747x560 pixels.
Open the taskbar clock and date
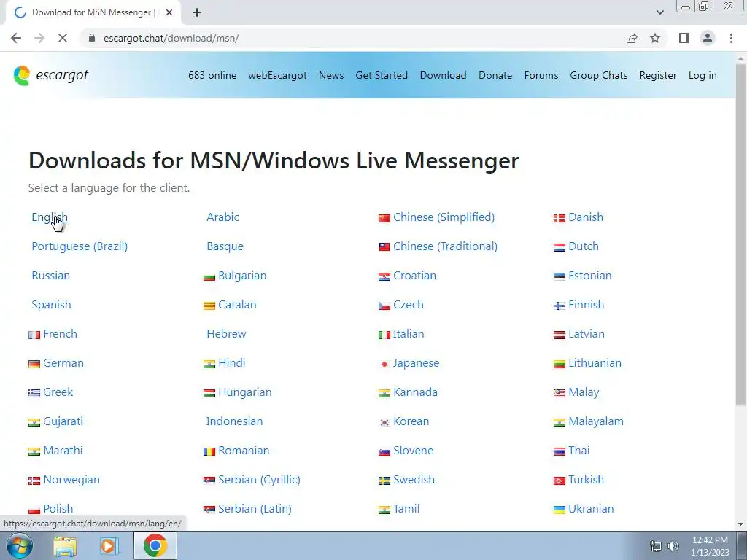710,546
